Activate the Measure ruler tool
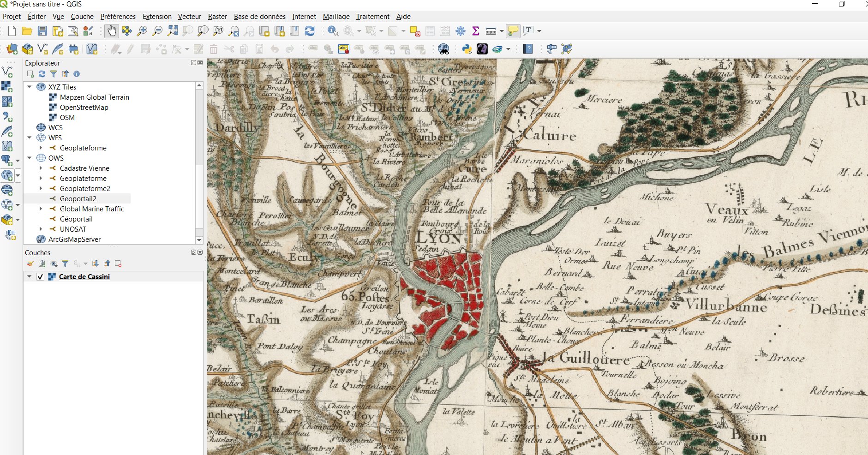The height and width of the screenshot is (455, 868). [491, 31]
